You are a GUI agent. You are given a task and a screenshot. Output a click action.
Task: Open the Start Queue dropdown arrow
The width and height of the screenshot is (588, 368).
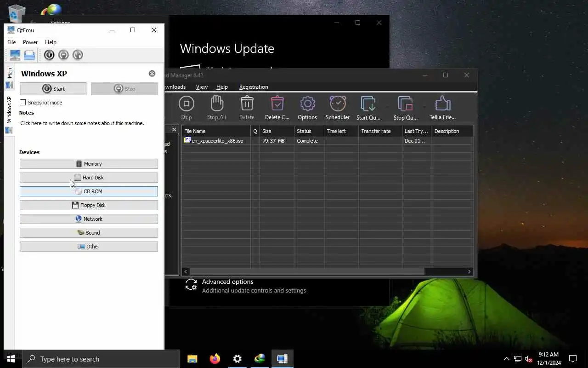click(x=387, y=108)
